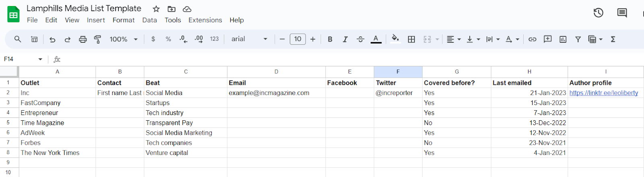The width and height of the screenshot is (644, 177).
Task: Open the comments panel icon
Action: coord(622,13)
